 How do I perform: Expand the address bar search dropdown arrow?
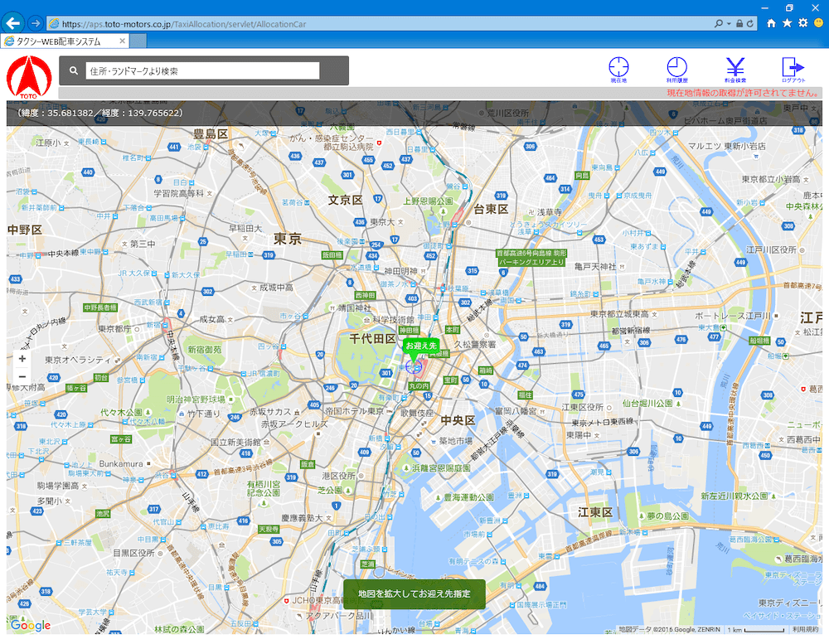click(x=730, y=24)
